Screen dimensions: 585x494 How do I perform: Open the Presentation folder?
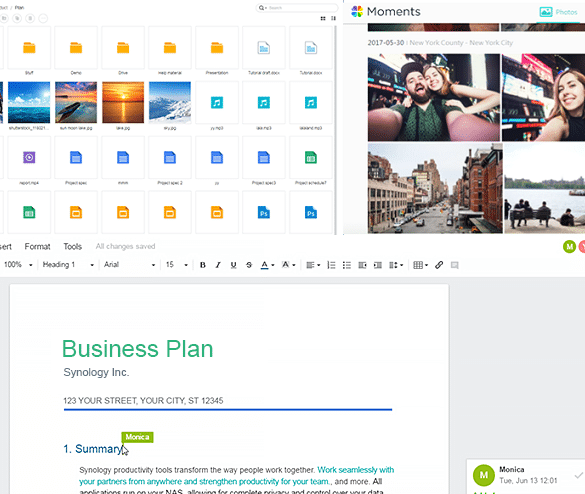tap(217, 48)
